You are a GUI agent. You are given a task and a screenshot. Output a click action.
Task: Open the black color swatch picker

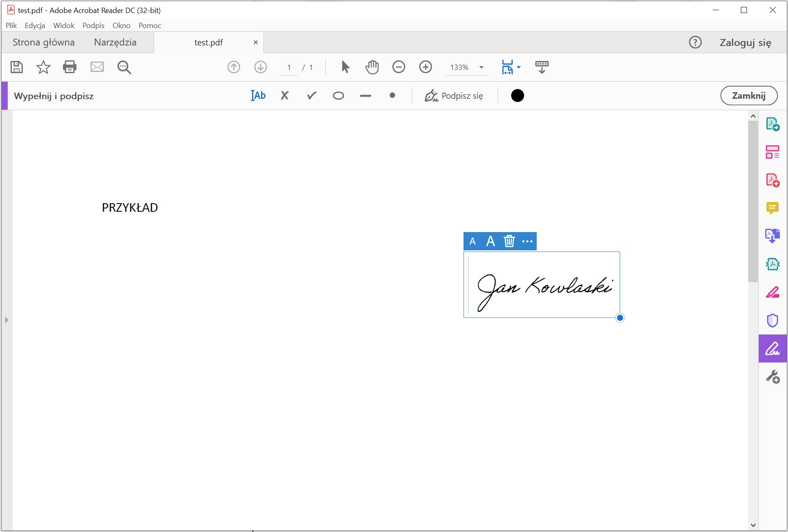coord(517,96)
